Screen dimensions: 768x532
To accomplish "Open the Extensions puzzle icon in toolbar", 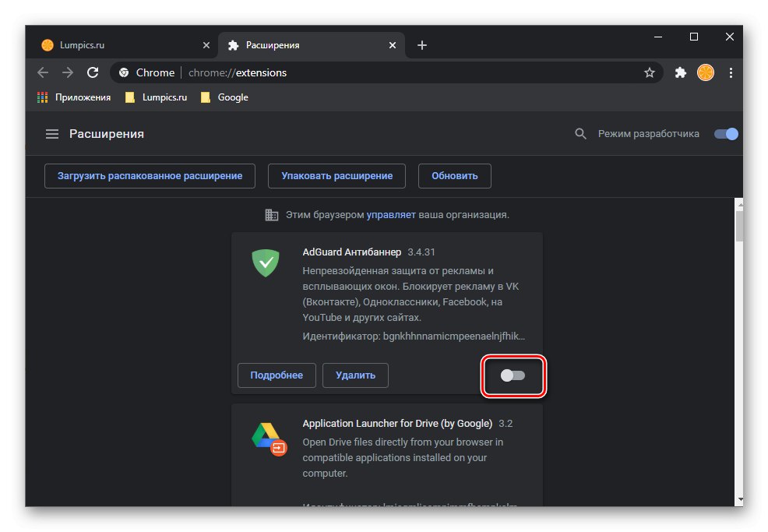I will coord(681,72).
